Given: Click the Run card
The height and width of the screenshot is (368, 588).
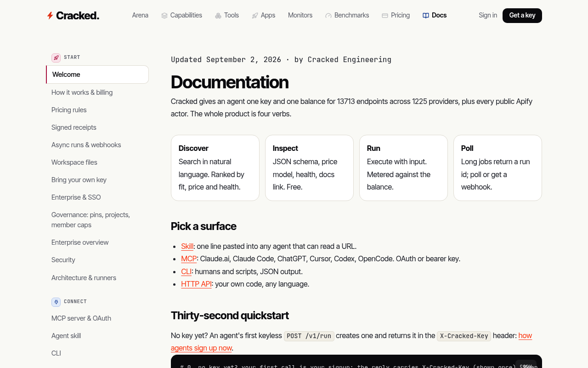Looking at the screenshot, I should (403, 168).
